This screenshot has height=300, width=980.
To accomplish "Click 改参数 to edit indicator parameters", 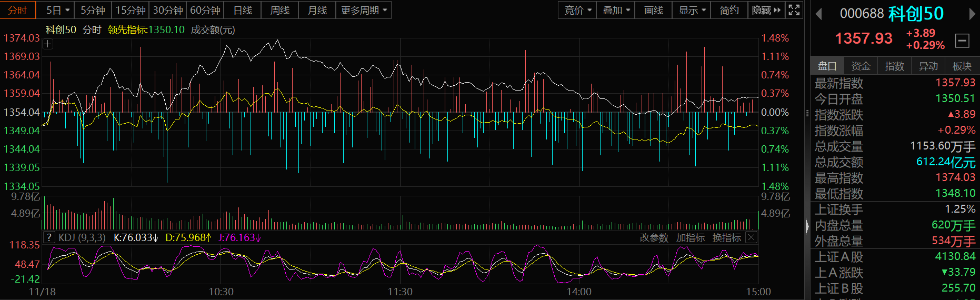I will coord(654,238).
